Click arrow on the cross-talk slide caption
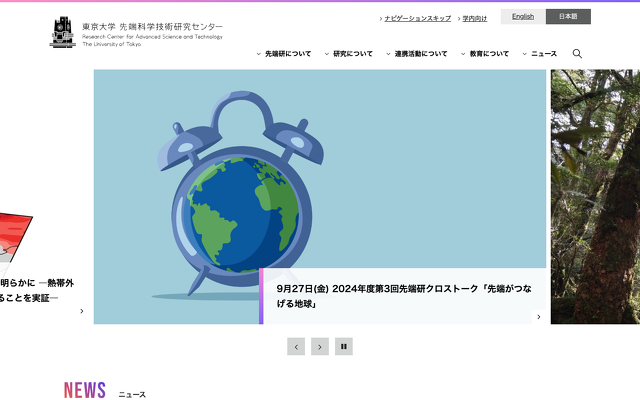Viewport: 640px width, 400px height. (x=538, y=317)
